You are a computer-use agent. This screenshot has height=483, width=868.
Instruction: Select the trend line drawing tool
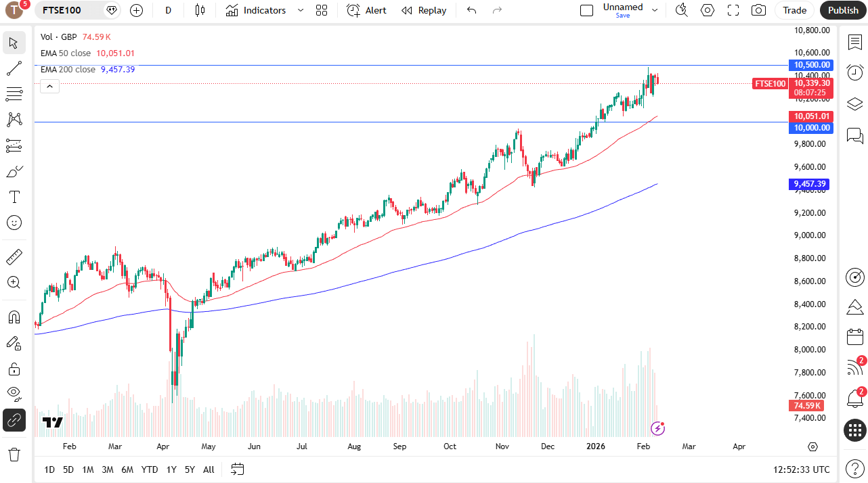(x=14, y=68)
